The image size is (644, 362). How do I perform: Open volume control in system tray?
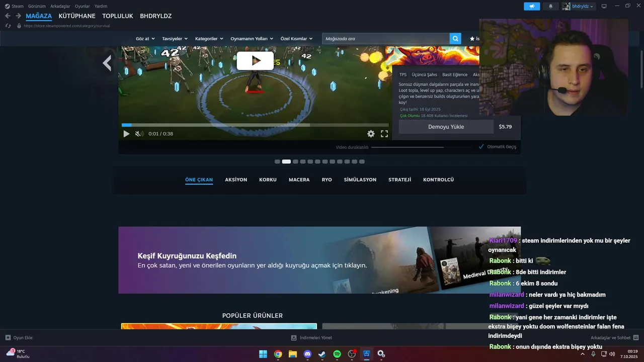click(x=612, y=354)
